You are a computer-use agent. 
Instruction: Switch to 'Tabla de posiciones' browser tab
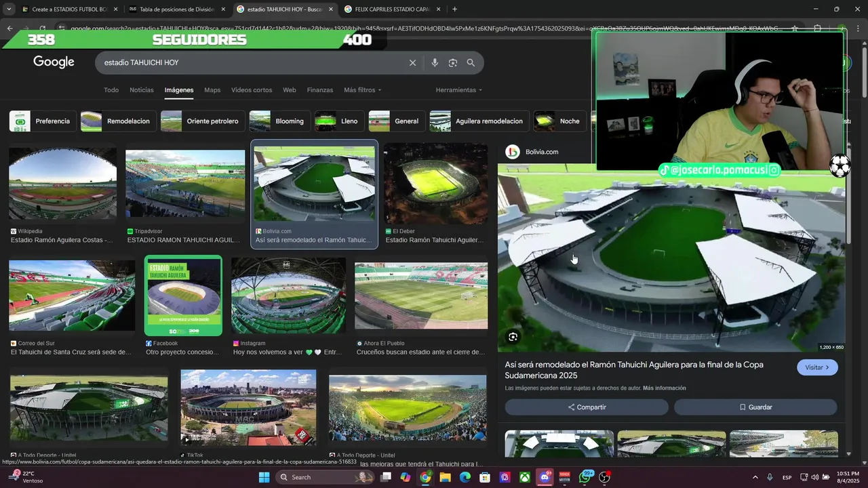(x=177, y=9)
